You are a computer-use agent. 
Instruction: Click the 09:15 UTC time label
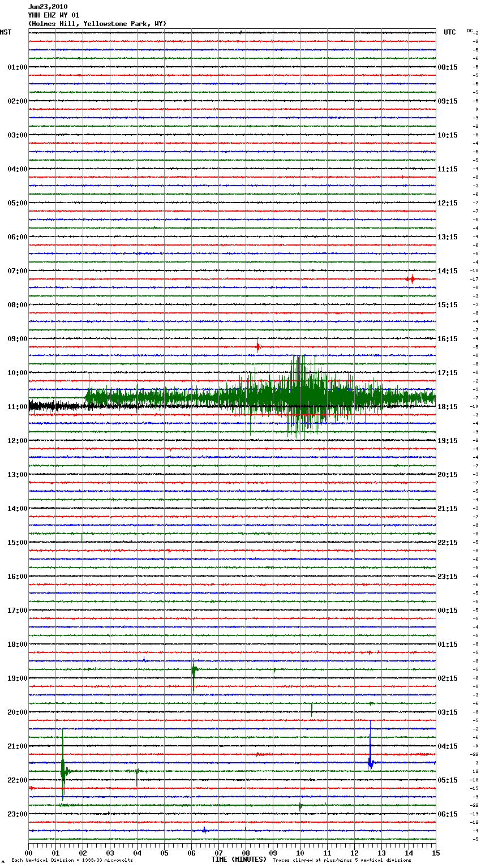[448, 101]
